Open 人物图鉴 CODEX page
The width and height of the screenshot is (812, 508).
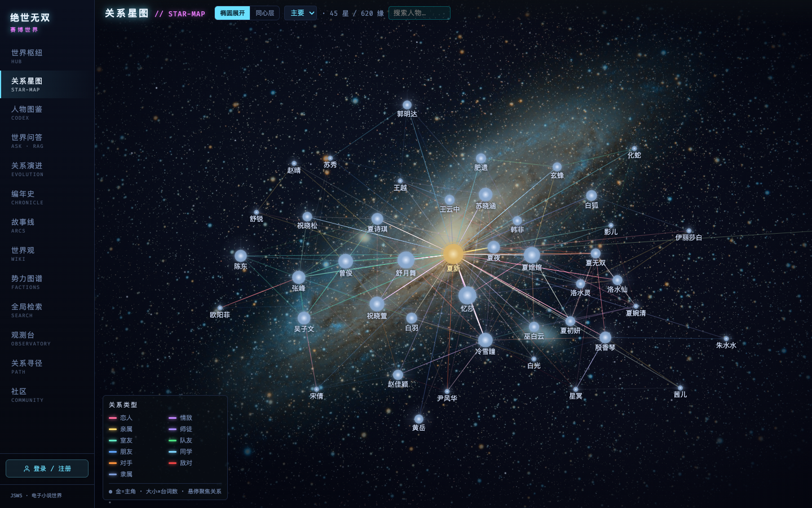(x=47, y=113)
